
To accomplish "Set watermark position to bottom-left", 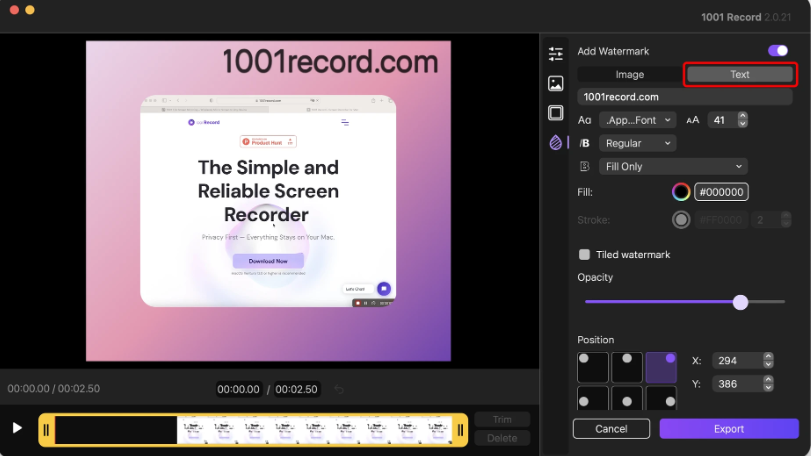I will tap(593, 398).
